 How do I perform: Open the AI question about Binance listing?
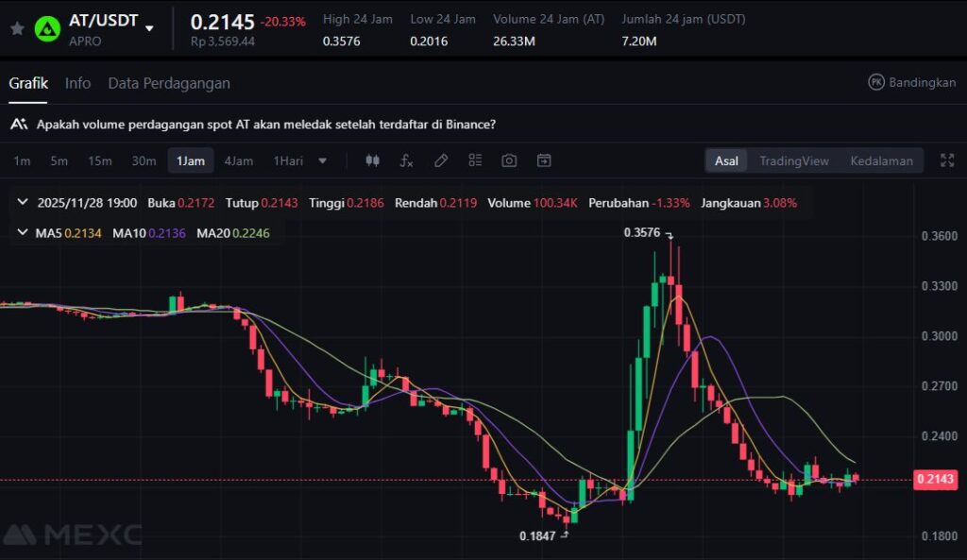tap(265, 124)
